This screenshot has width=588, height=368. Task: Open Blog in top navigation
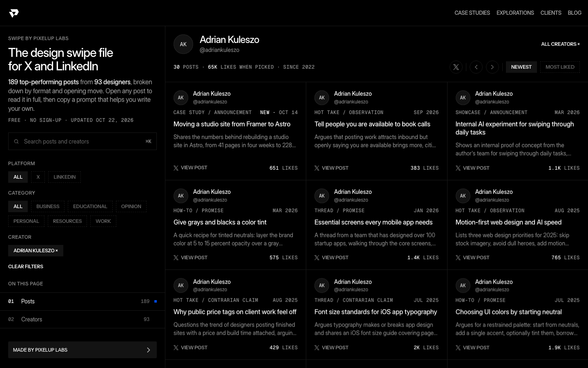(x=575, y=13)
